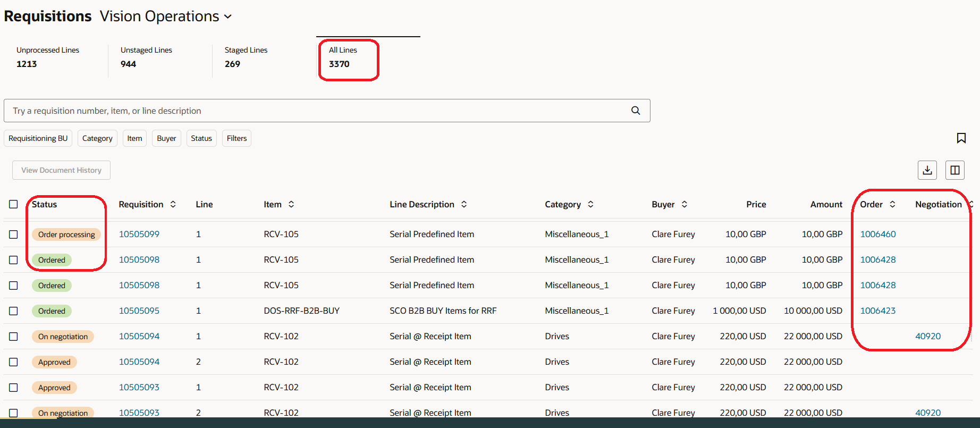This screenshot has height=428, width=980.
Task: Toggle the select-all rows checkbox
Action: (x=13, y=204)
